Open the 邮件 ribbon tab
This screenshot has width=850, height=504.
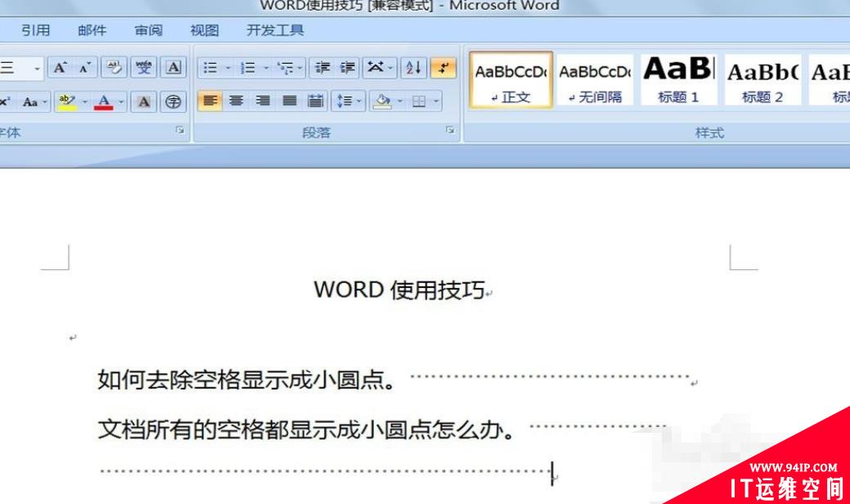click(92, 29)
